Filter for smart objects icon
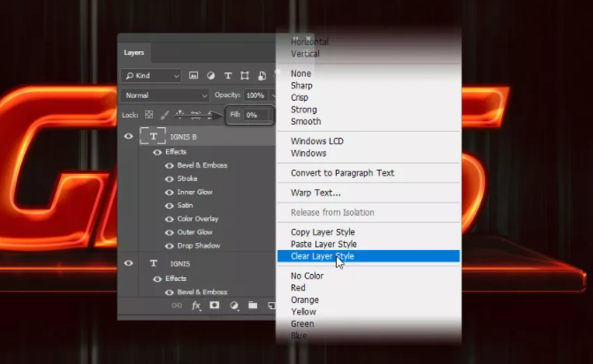 (262, 76)
